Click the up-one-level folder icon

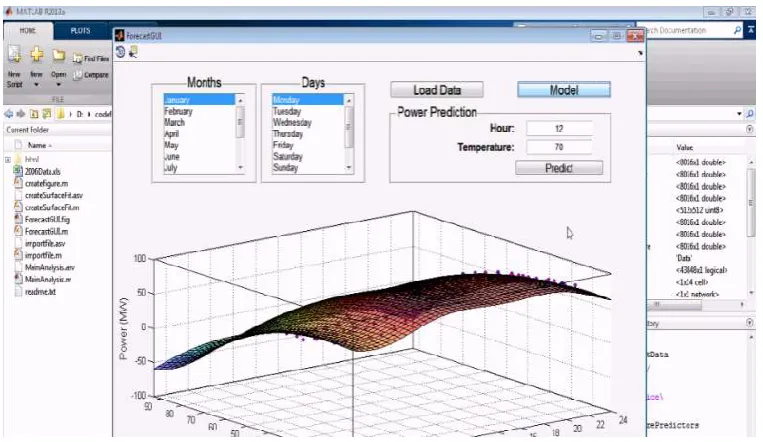(34, 114)
